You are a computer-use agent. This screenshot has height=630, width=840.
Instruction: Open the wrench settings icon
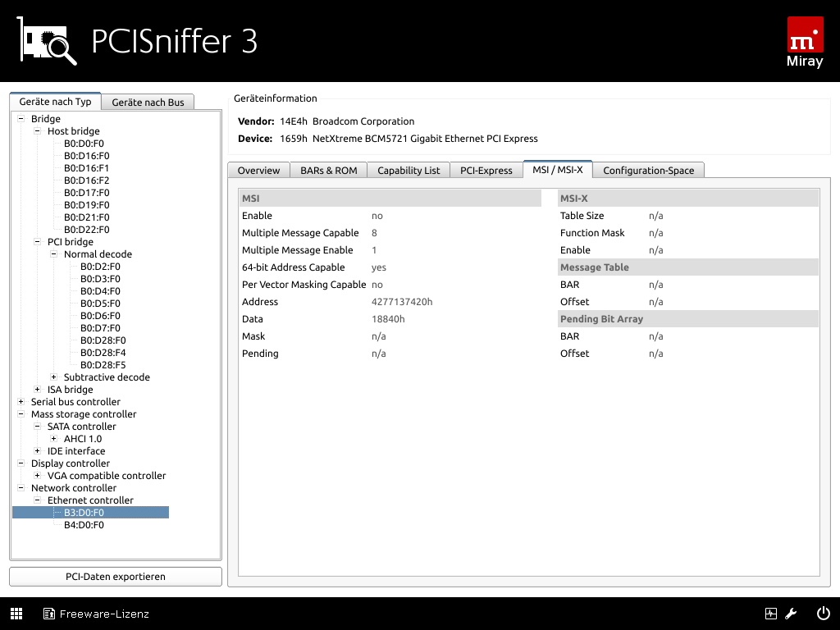(x=792, y=614)
